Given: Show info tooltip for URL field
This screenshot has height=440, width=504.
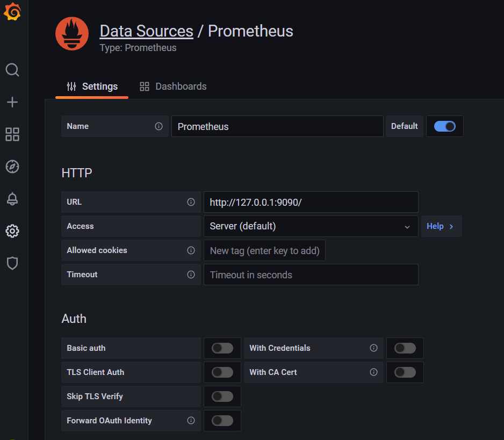Looking at the screenshot, I should [x=191, y=202].
